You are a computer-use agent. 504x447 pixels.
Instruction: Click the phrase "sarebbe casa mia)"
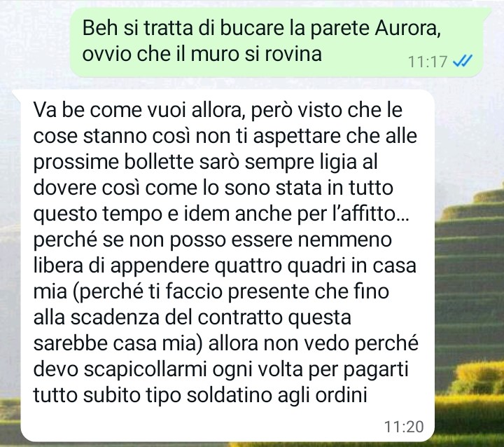click(x=119, y=343)
